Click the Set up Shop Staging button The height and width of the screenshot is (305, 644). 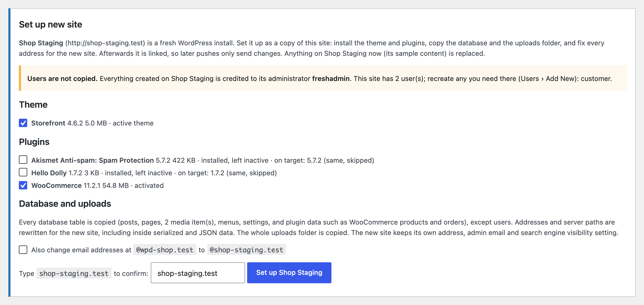(x=289, y=273)
